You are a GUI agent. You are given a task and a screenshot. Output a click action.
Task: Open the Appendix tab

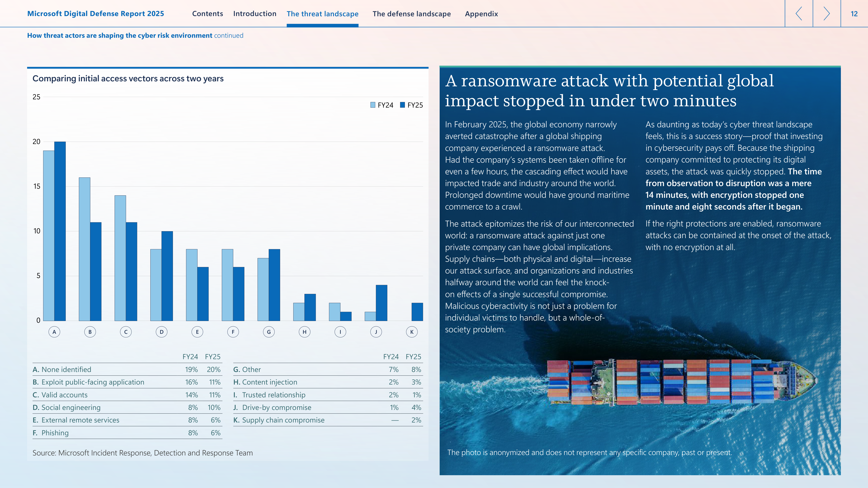[x=481, y=14]
